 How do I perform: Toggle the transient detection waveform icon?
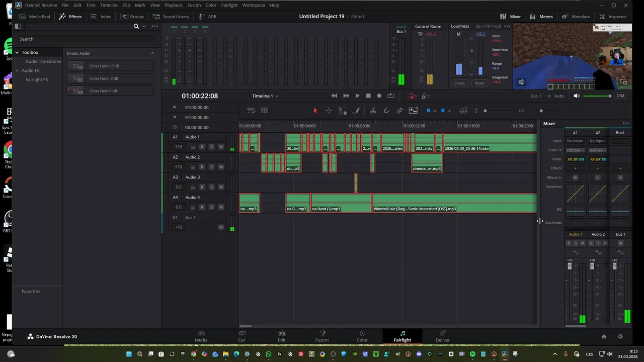463,111
